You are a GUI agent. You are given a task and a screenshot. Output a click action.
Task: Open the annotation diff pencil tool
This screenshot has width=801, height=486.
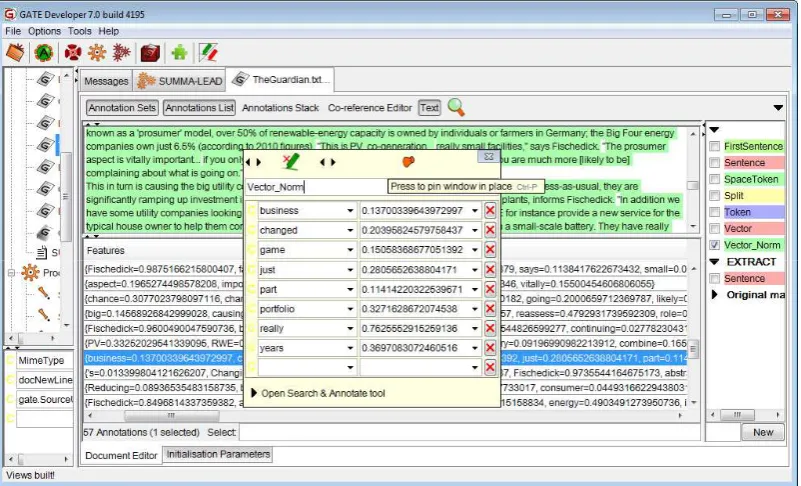click(x=208, y=52)
